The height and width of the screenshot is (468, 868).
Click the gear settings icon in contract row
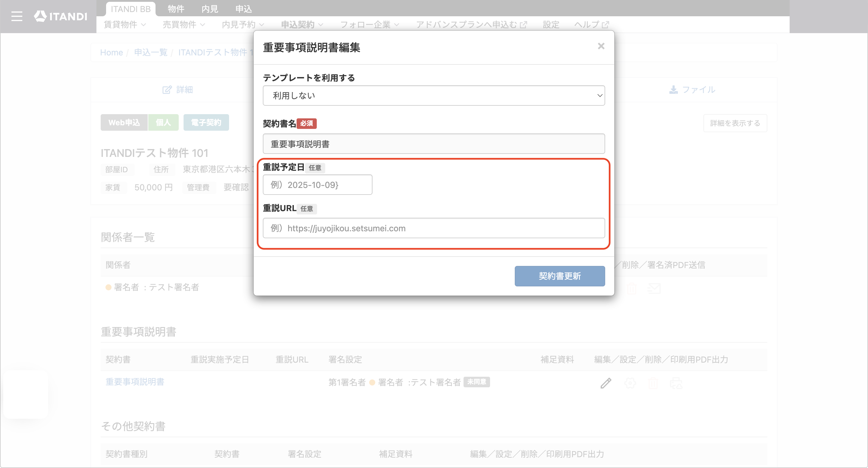tap(630, 383)
